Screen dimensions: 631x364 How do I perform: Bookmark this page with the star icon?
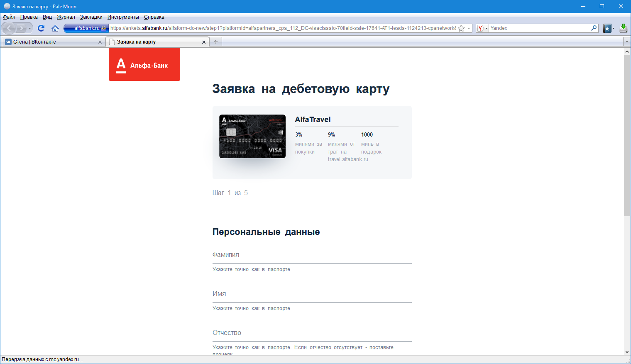click(x=461, y=28)
